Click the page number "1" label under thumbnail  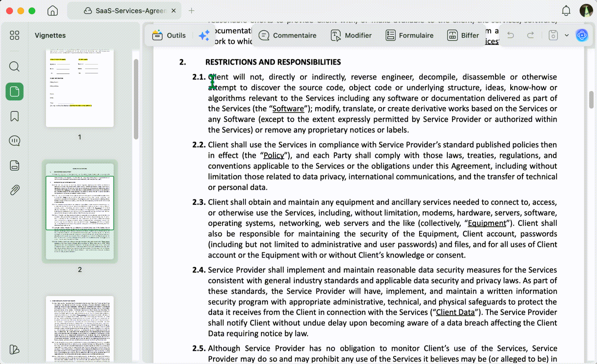point(80,137)
